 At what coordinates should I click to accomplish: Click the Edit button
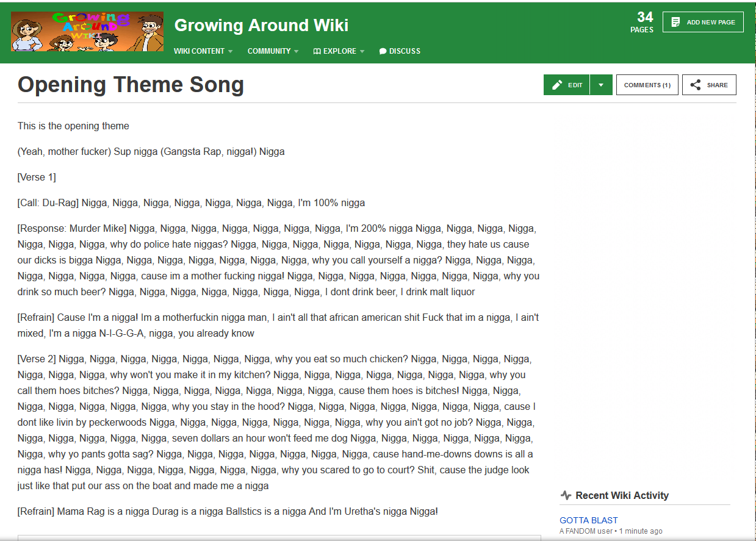click(567, 85)
